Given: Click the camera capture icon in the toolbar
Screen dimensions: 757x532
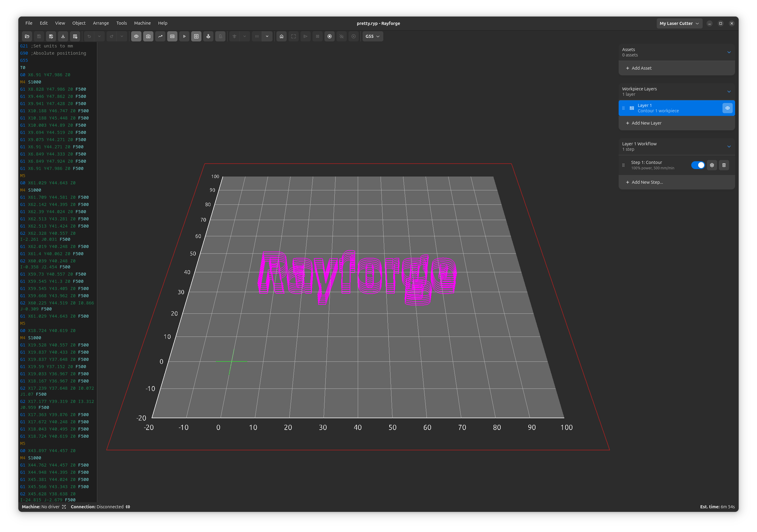Looking at the screenshot, I should (x=148, y=36).
